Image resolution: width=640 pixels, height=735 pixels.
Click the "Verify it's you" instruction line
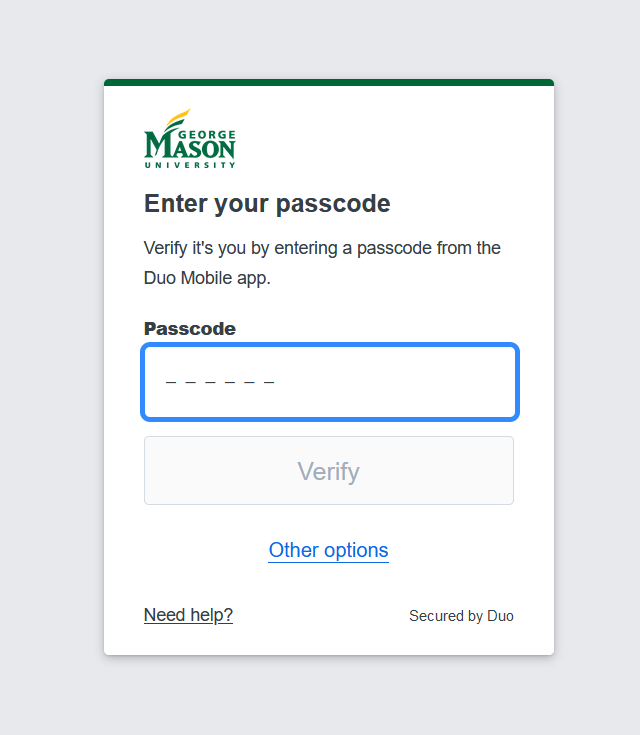322,248
